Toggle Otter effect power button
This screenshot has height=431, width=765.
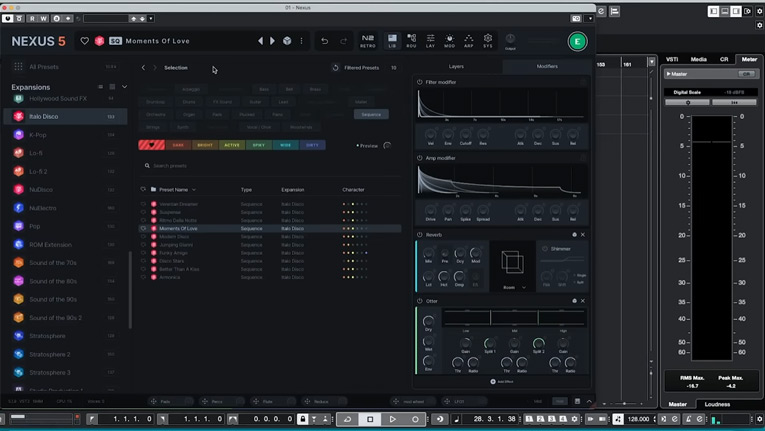coord(420,301)
